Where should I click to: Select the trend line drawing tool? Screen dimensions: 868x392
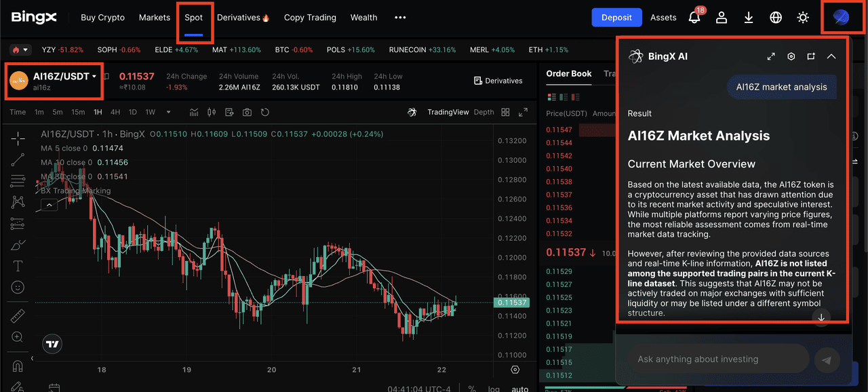pos(18,159)
